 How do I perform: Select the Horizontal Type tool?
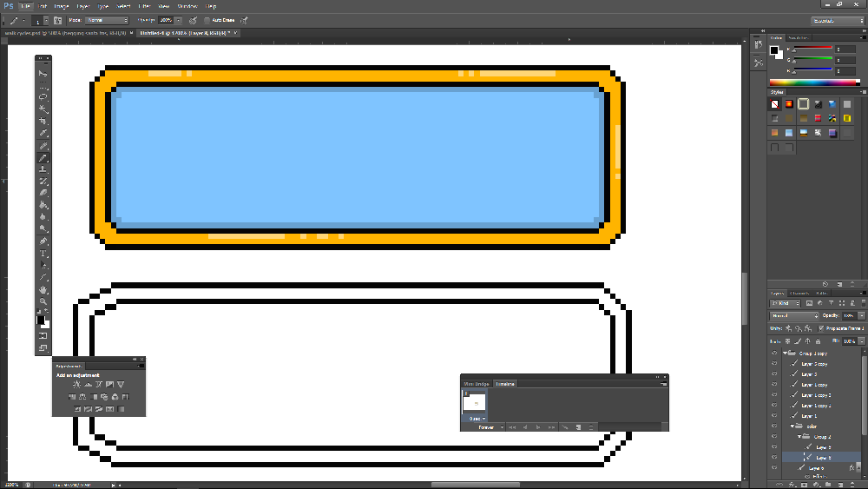click(43, 254)
